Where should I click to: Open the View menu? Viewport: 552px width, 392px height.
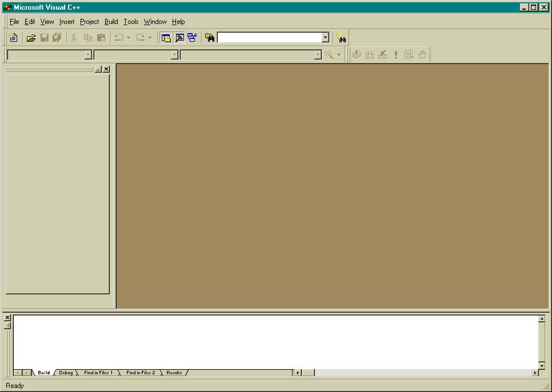coord(47,22)
